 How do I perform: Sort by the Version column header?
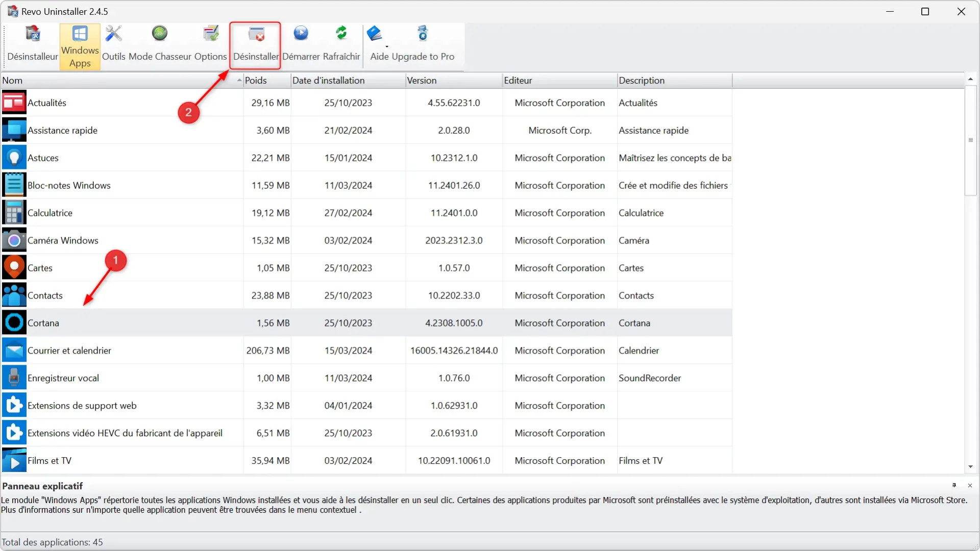[x=454, y=80]
